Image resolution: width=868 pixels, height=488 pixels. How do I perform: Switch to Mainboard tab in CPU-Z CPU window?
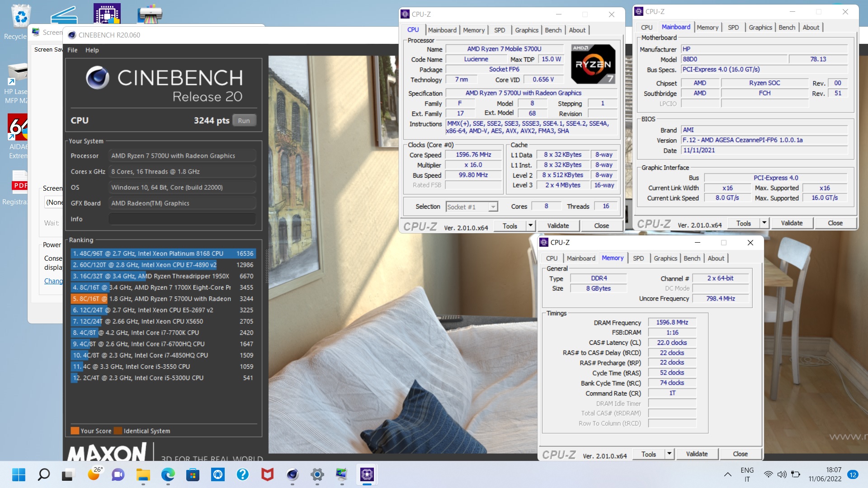click(442, 30)
